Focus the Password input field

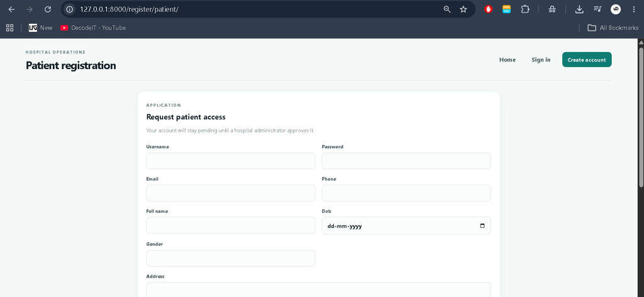coord(406,161)
